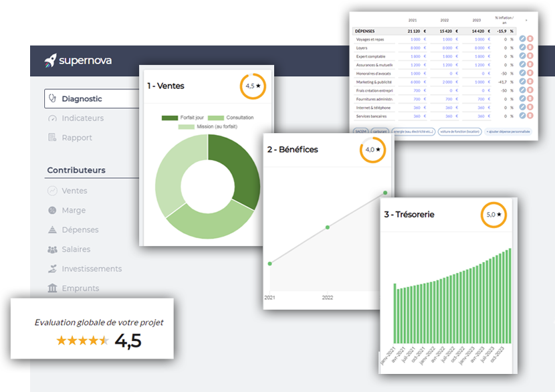Toggle Mission (au forfait) legend entry
The height and width of the screenshot is (392, 555).
[x=207, y=127]
